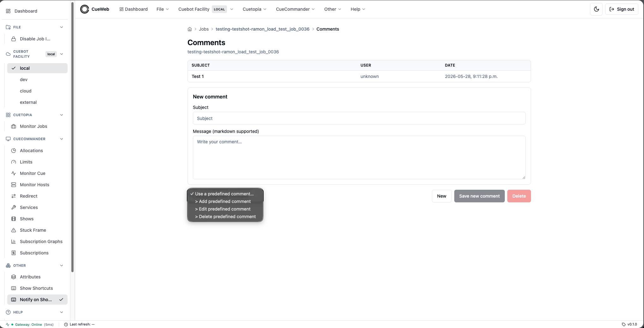This screenshot has width=644, height=328.
Task: Click the CueWeb logo icon
Action: click(85, 9)
